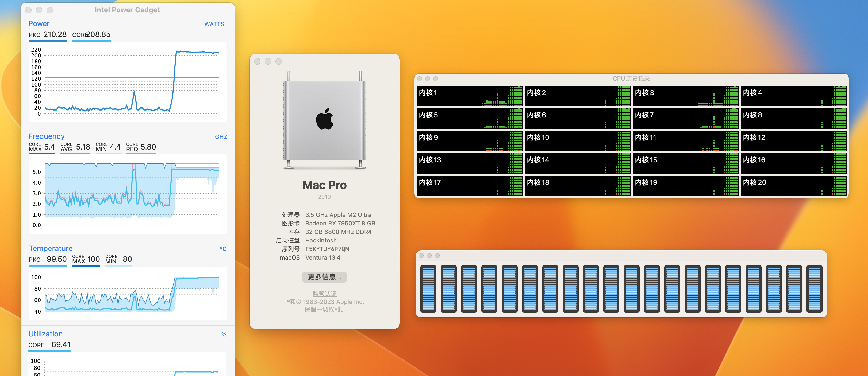Click the 内核 20 CPU history graph
This screenshot has width=868, height=376.
(x=793, y=186)
